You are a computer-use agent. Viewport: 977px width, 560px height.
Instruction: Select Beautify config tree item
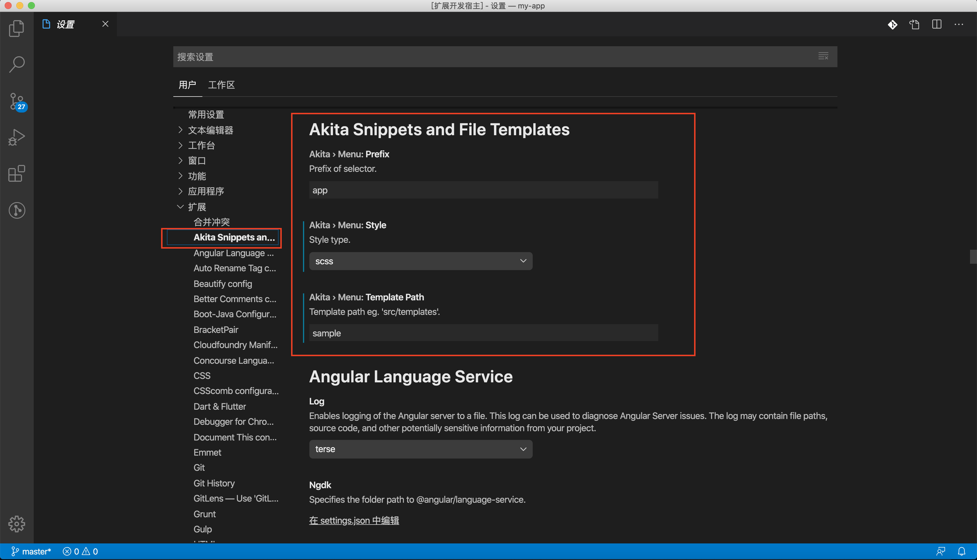pyautogui.click(x=223, y=283)
